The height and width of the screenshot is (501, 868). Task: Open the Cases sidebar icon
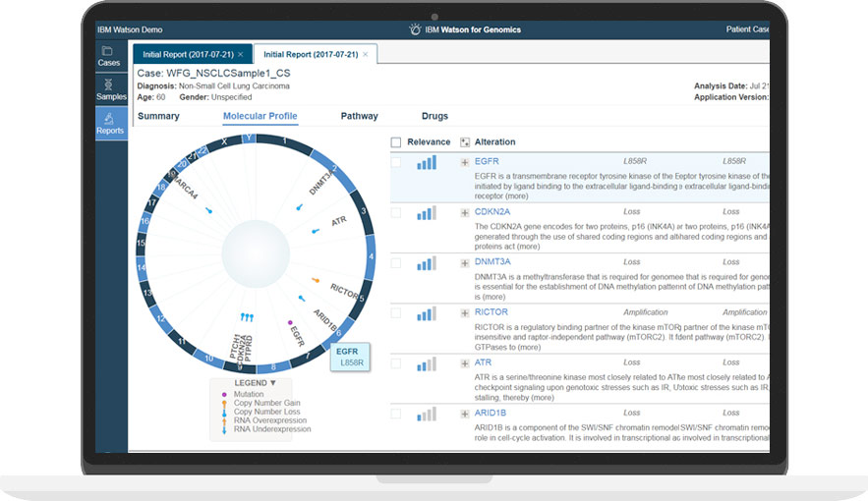(108, 56)
